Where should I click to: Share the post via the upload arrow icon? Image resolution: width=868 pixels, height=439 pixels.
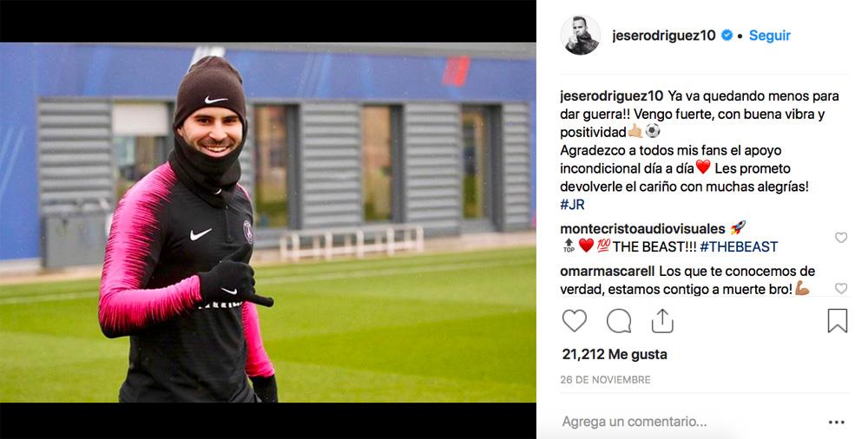pyautogui.click(x=662, y=320)
